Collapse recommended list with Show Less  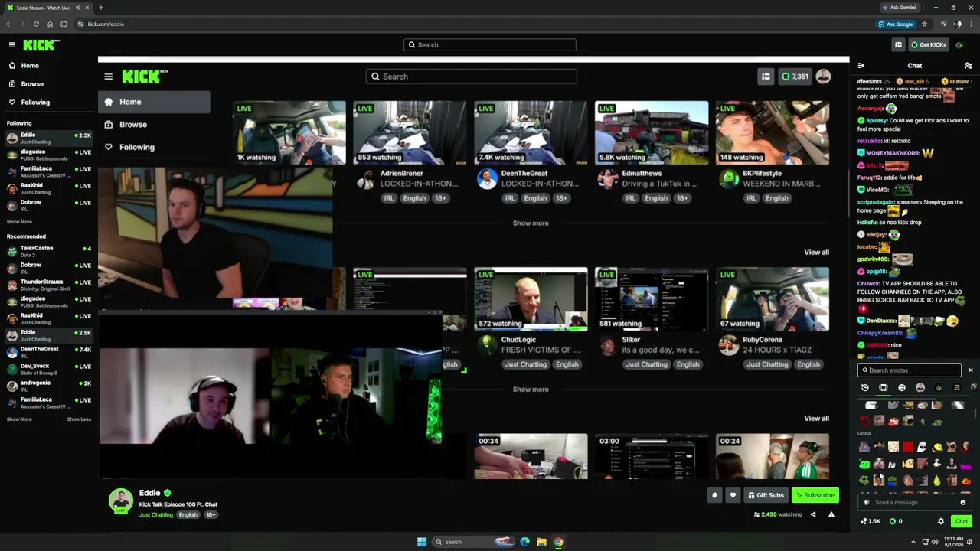pos(79,419)
